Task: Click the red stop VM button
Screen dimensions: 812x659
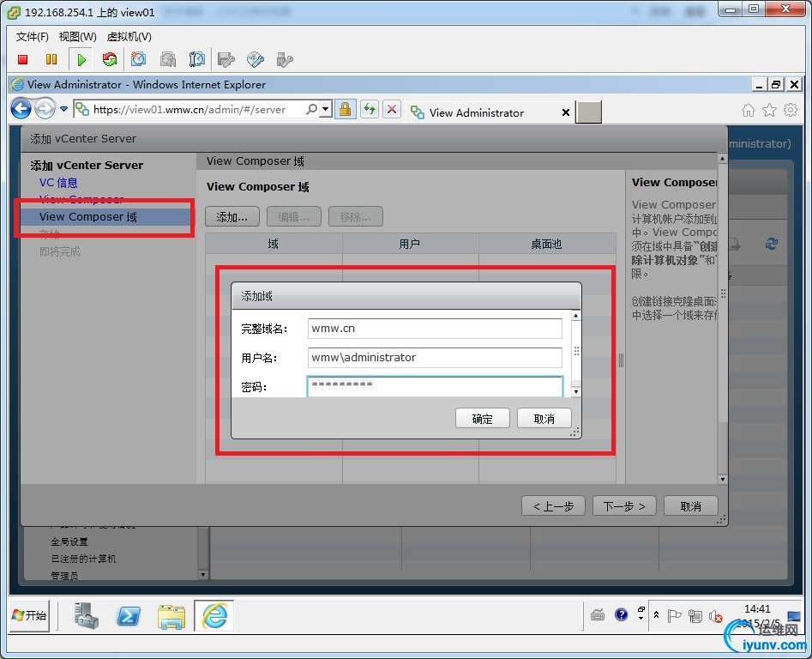Action: pyautogui.click(x=22, y=59)
